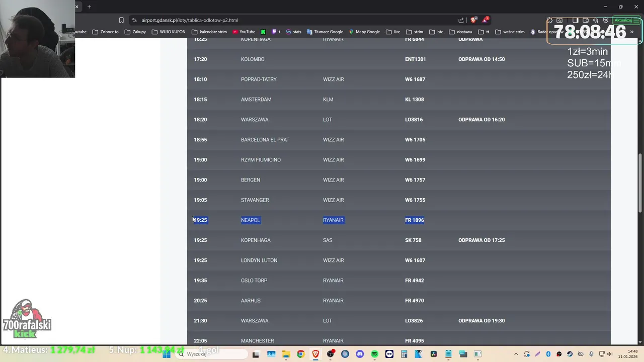Click STAVANGER destination text
Image resolution: width=644 pixels, height=362 pixels.
tap(255, 200)
